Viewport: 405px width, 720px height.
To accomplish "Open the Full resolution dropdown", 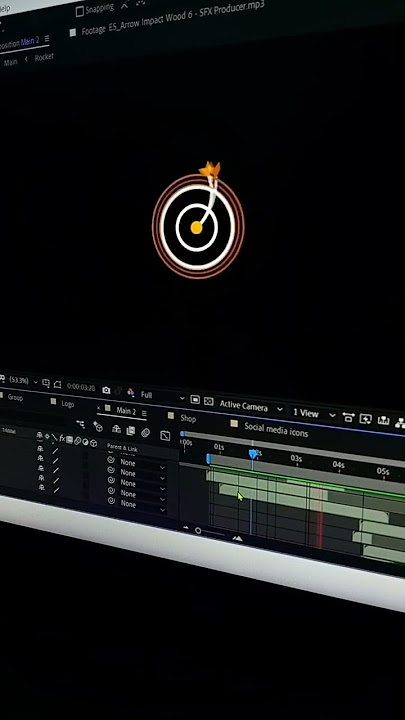I will click(x=162, y=396).
